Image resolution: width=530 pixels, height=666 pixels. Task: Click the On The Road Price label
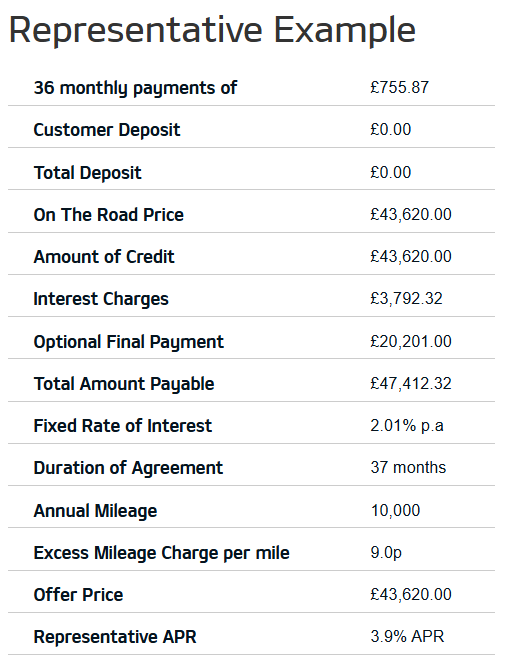109,214
